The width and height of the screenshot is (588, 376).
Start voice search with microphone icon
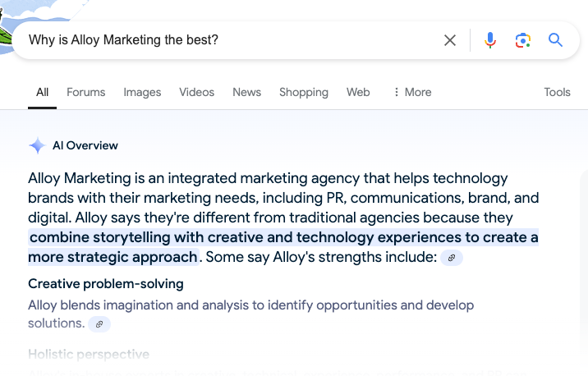point(490,40)
